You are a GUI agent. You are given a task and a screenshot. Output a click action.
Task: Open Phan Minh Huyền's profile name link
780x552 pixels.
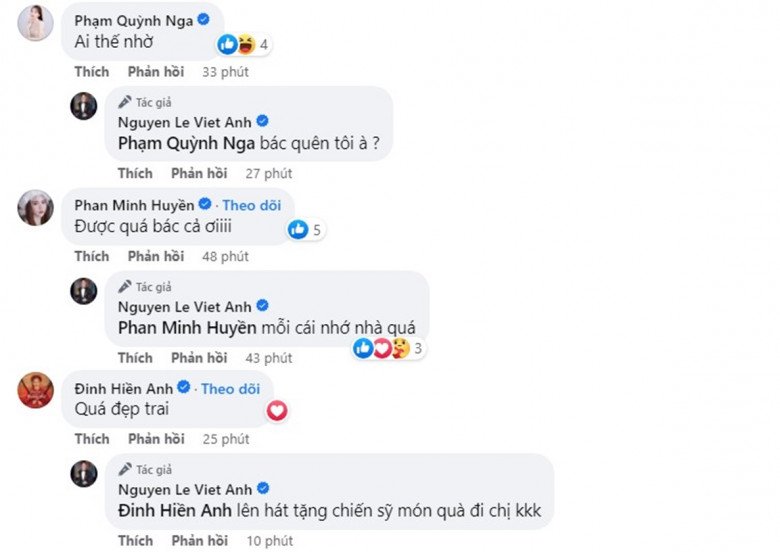pyautogui.click(x=134, y=204)
